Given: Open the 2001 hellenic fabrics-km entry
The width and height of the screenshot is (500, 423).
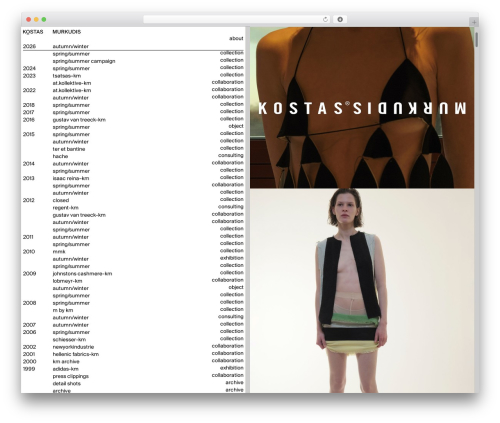Looking at the screenshot, I should tap(76, 355).
